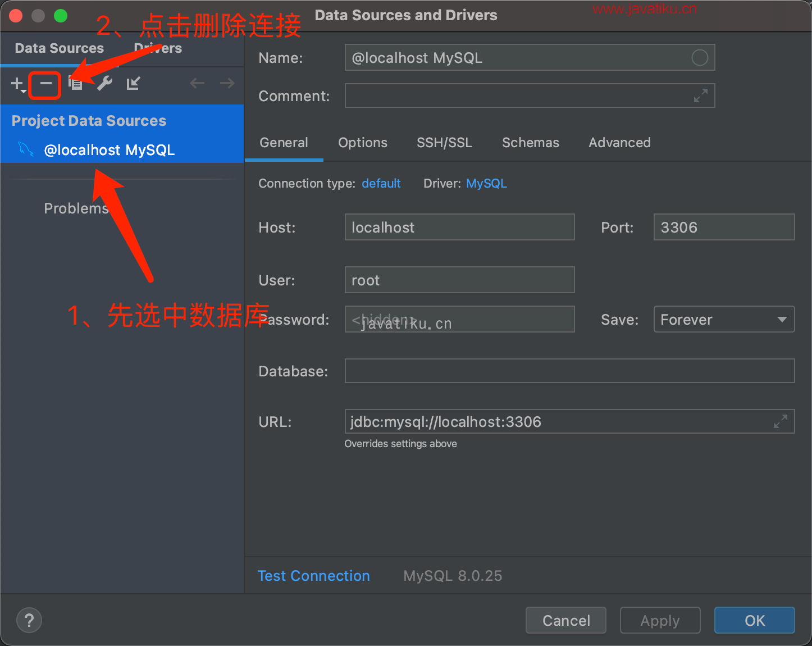Click the MySQL dolphin icon beside @localhost

point(26,149)
